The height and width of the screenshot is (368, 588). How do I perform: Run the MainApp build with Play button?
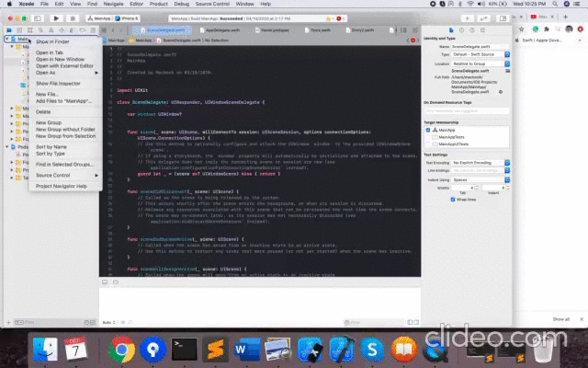coord(56,18)
